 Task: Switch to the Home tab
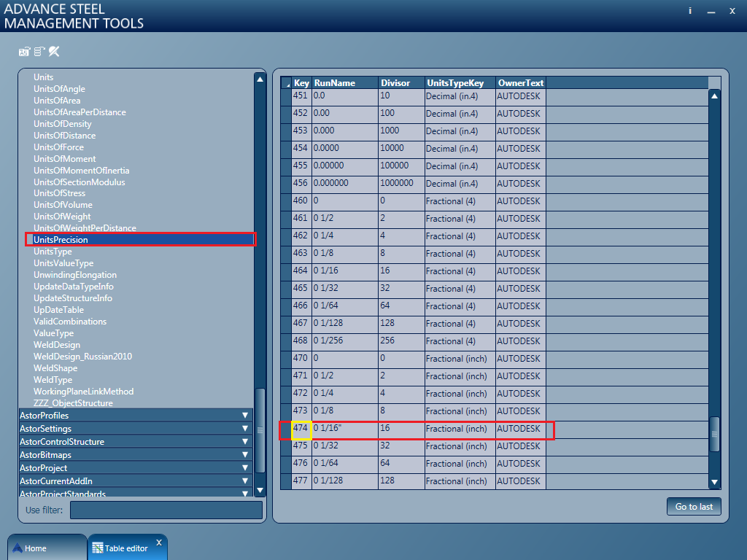point(46,548)
